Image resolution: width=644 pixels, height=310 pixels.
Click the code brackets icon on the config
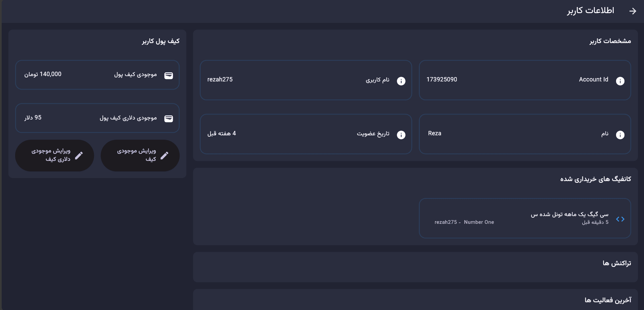click(620, 219)
